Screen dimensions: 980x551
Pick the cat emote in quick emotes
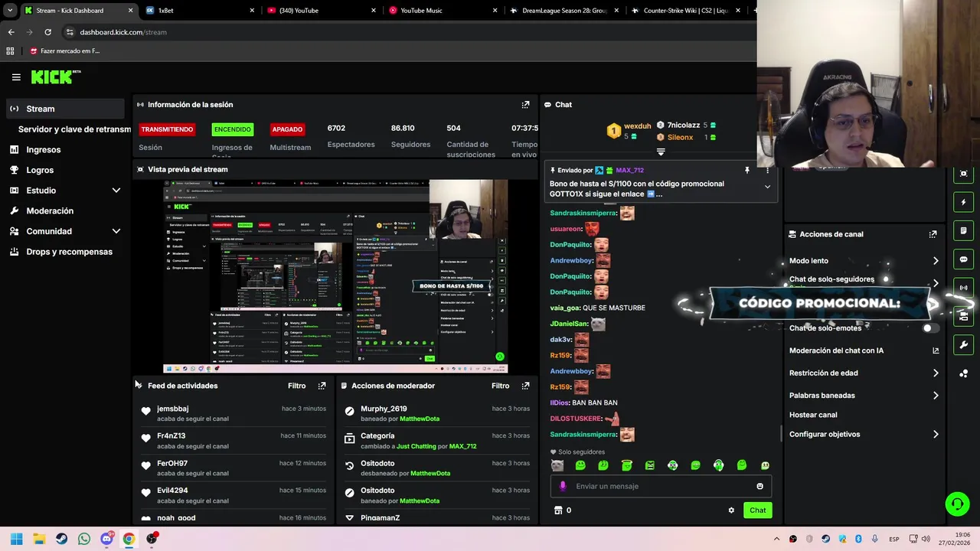pyautogui.click(x=557, y=465)
